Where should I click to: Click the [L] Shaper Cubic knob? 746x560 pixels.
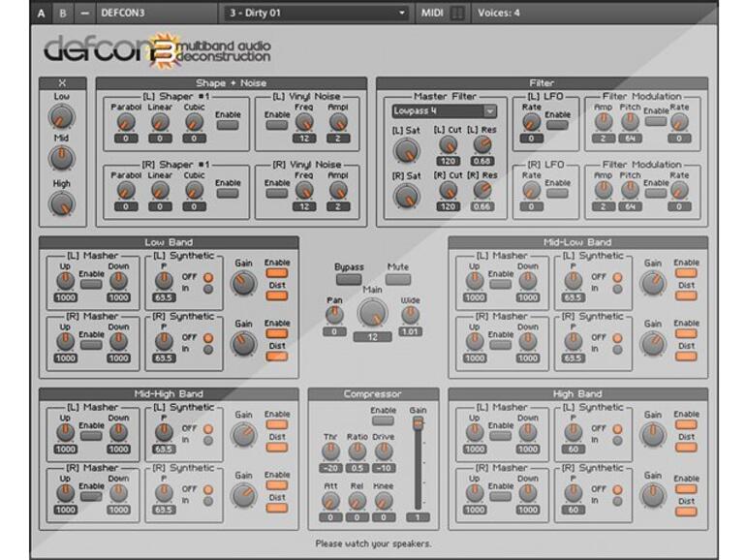pyautogui.click(x=194, y=122)
